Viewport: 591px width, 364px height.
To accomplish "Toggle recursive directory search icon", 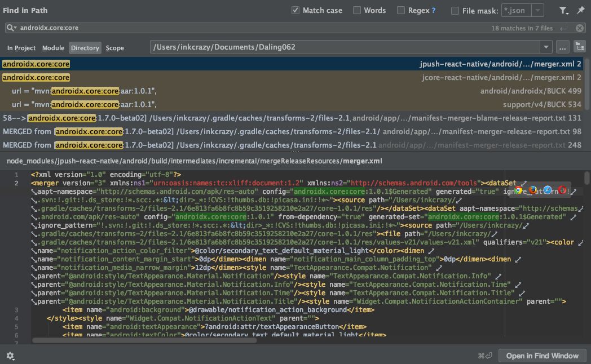I will point(580,47).
